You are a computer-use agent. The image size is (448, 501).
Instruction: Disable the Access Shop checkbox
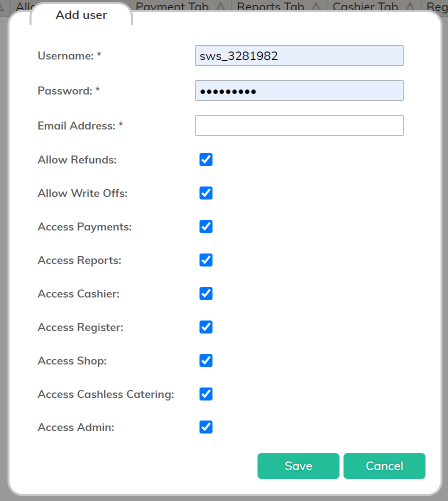point(206,361)
